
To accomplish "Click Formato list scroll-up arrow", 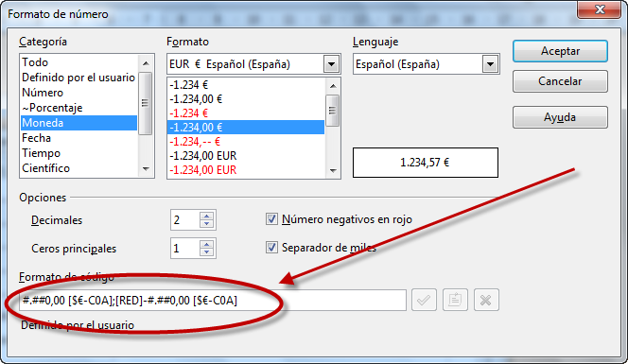I will click(333, 86).
